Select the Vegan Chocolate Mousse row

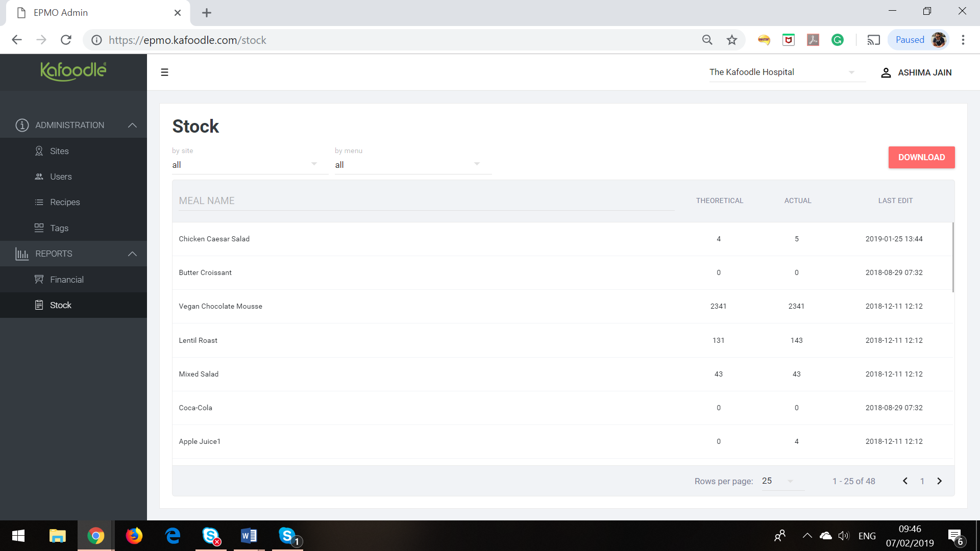tap(563, 306)
